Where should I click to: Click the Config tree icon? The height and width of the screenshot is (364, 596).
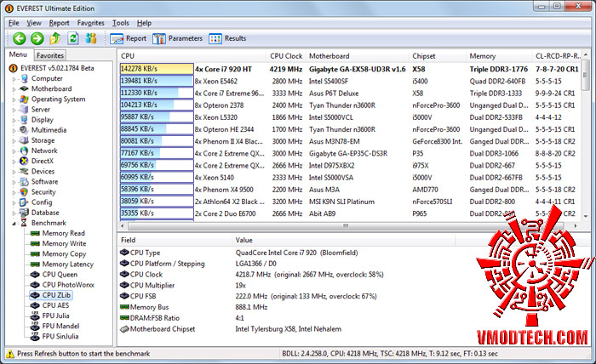pyautogui.click(x=24, y=202)
